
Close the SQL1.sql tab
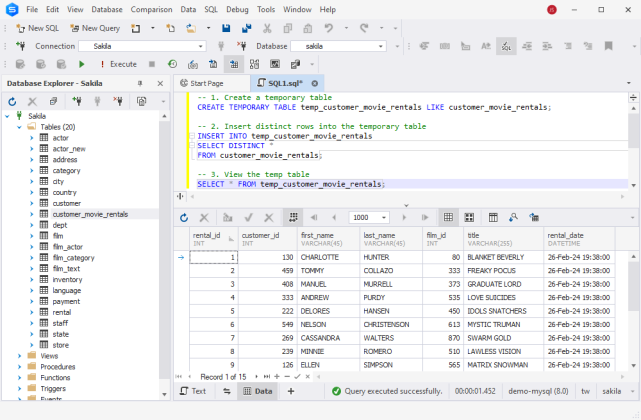point(315,83)
